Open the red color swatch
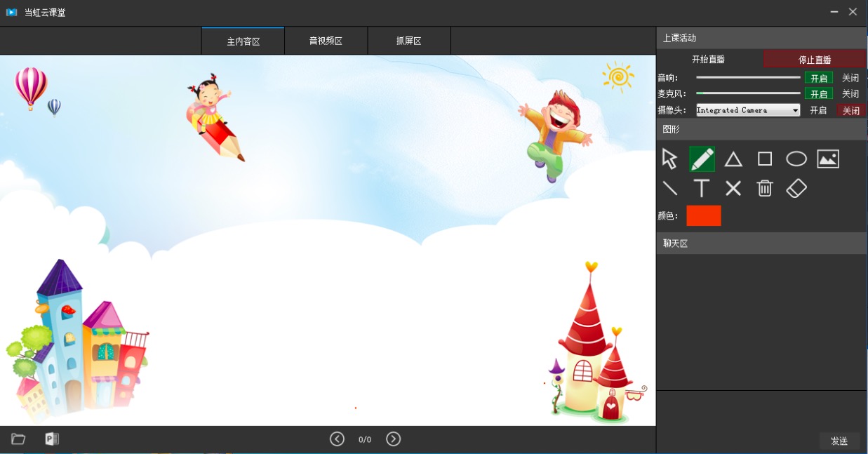Image resolution: width=868 pixels, height=454 pixels. tap(703, 216)
